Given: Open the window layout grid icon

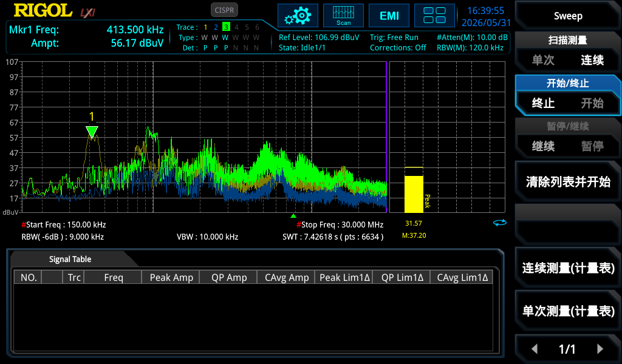Looking at the screenshot, I should 434,16.
